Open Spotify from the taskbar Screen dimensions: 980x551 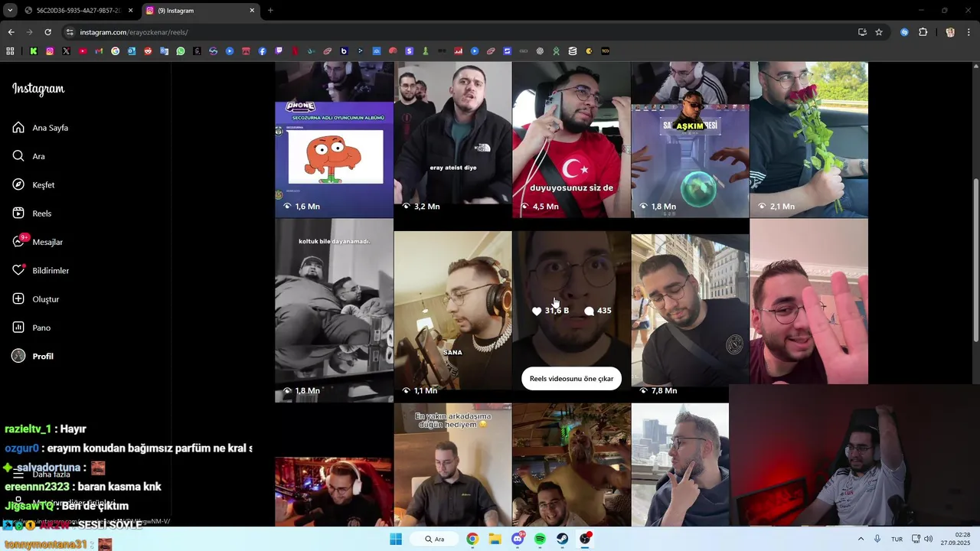click(x=540, y=539)
